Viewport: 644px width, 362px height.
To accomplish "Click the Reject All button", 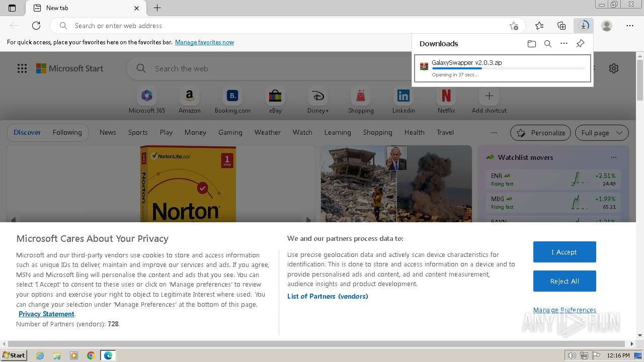I will (x=565, y=281).
